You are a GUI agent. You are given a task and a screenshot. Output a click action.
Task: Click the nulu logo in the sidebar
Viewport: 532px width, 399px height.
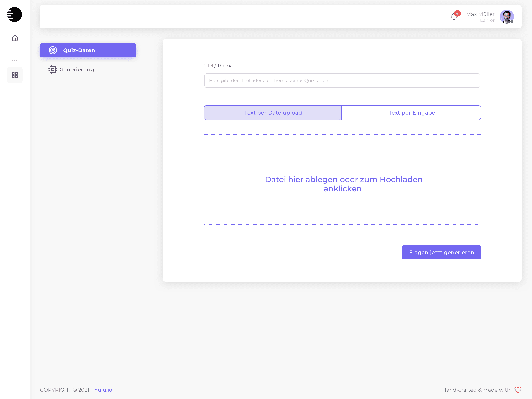point(15,14)
